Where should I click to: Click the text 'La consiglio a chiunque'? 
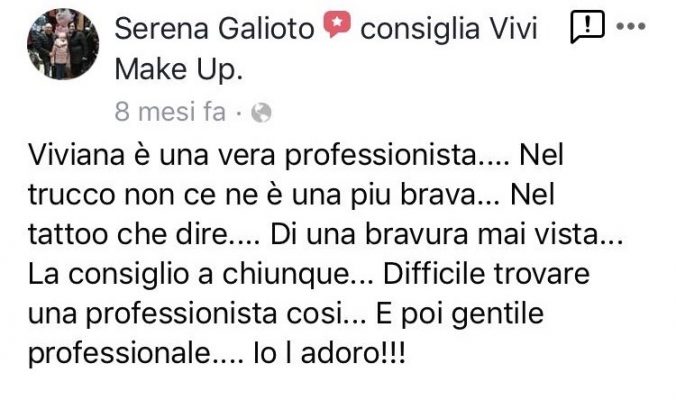[x=188, y=274]
